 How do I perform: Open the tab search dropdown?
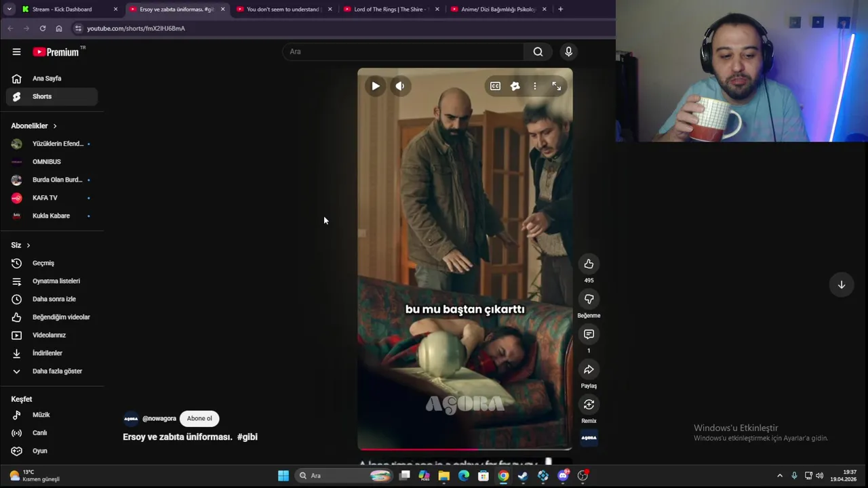9,9
